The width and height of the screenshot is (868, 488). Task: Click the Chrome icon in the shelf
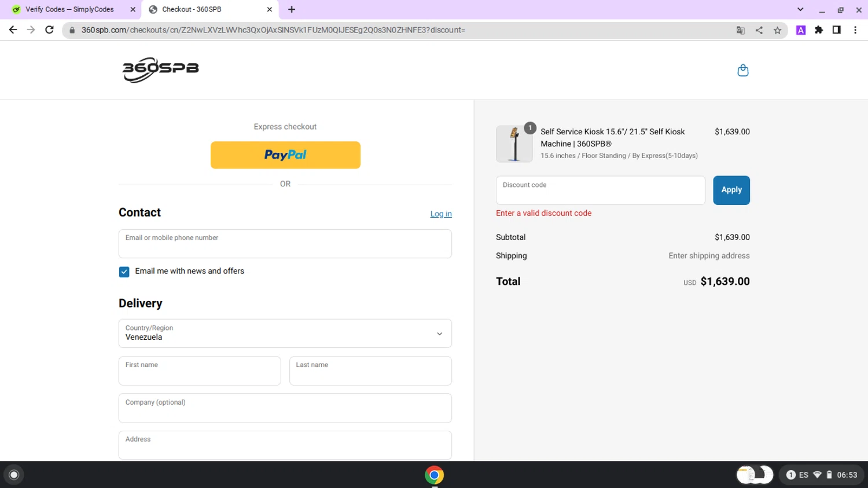pos(434,475)
